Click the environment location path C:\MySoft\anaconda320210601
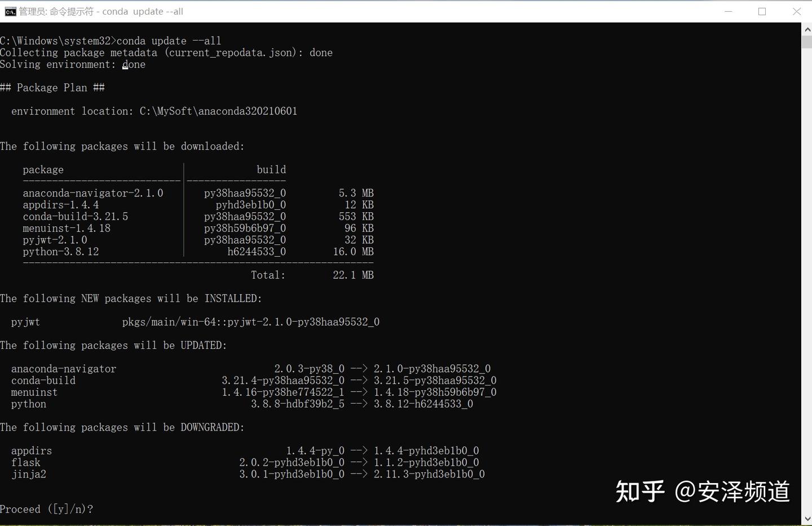This screenshot has height=526, width=812. click(218, 111)
